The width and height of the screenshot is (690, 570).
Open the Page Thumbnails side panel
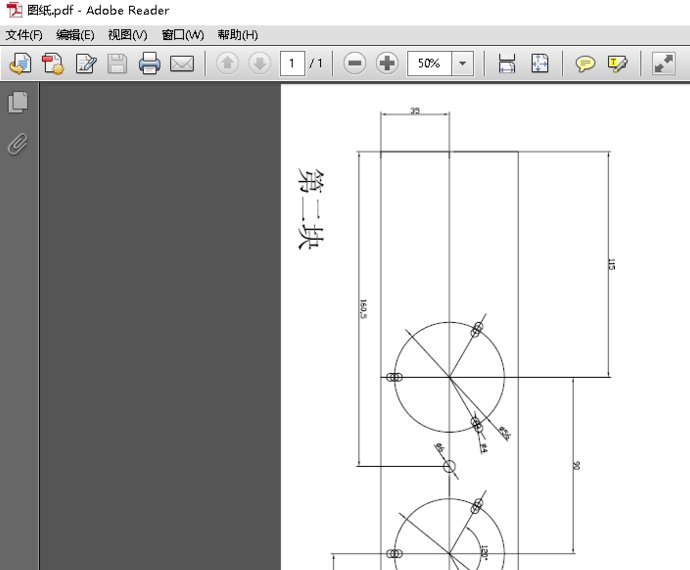point(18,102)
